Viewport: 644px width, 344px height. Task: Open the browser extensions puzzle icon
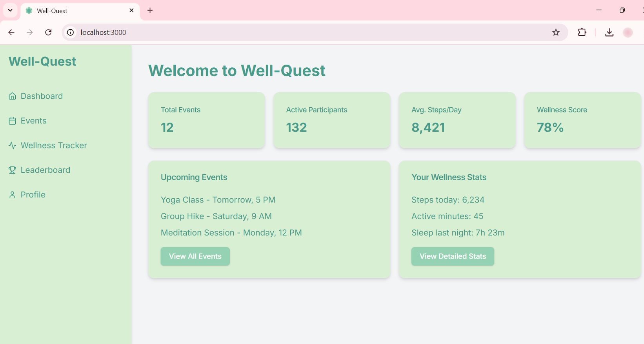point(582,33)
